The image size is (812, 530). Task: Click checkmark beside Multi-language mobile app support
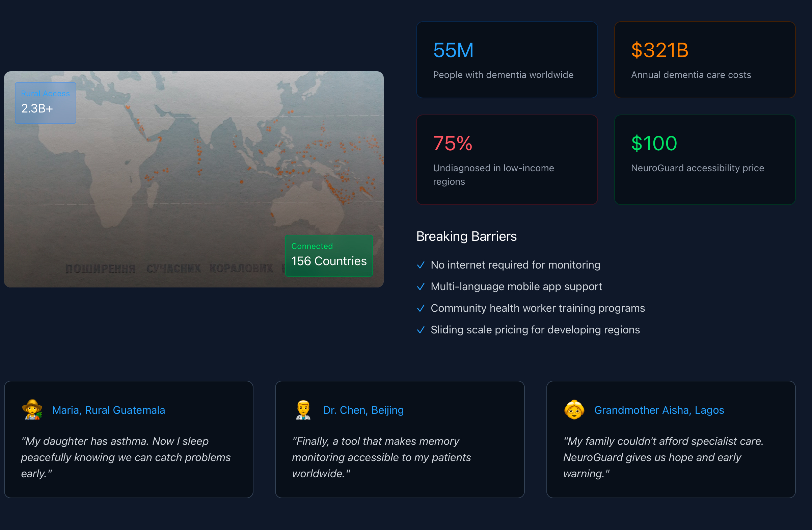(421, 286)
